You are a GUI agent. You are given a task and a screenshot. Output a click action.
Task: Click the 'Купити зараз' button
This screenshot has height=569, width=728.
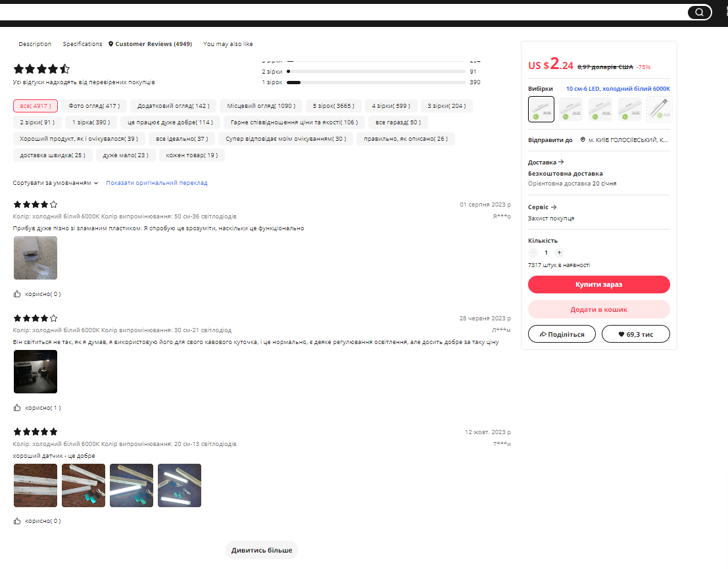(598, 284)
